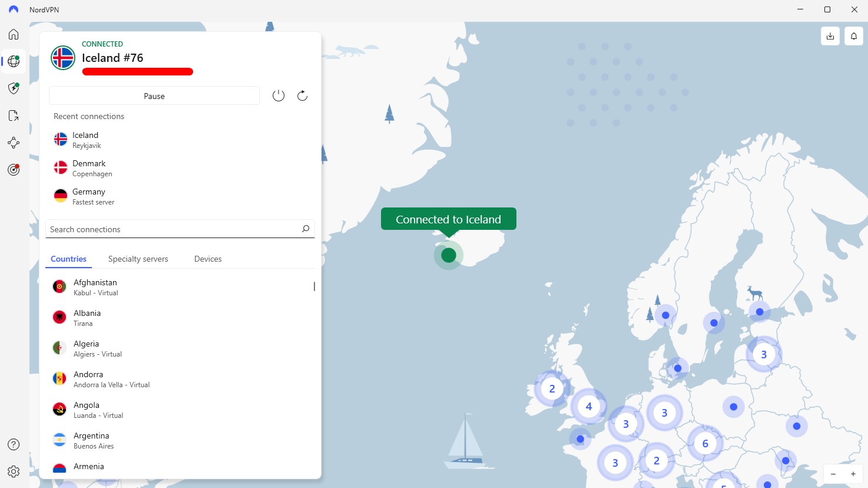This screenshot has width=868, height=488.
Task: Click the country list scrollbar
Action: pos(314,286)
